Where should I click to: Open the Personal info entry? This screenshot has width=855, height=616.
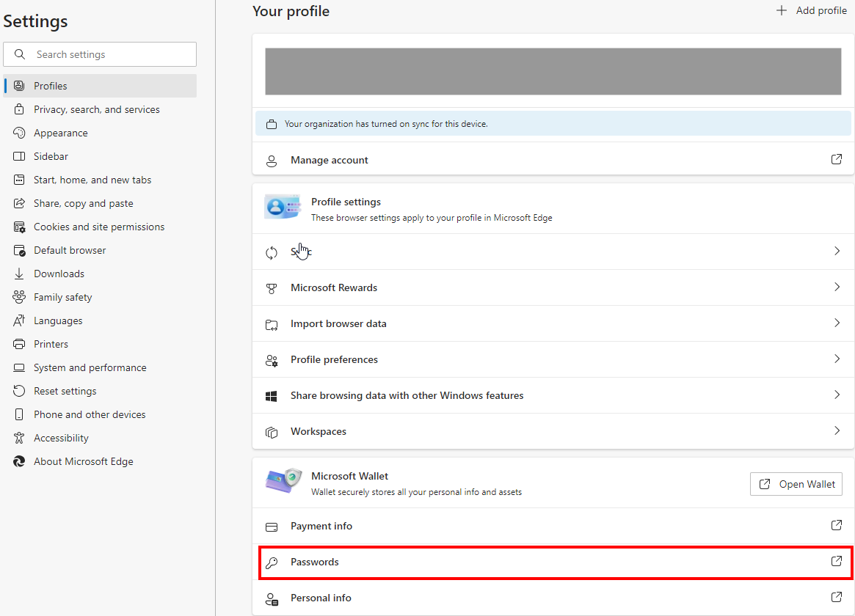click(x=553, y=598)
